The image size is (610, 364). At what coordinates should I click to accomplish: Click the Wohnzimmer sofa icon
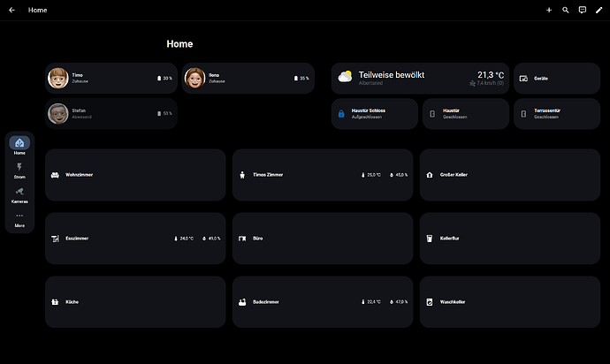click(55, 175)
